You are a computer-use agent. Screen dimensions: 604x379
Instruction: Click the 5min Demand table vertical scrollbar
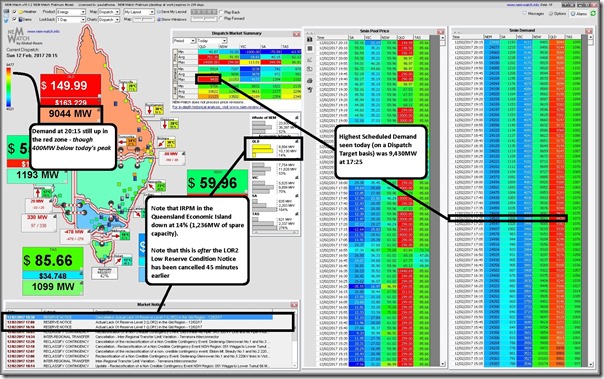591,200
